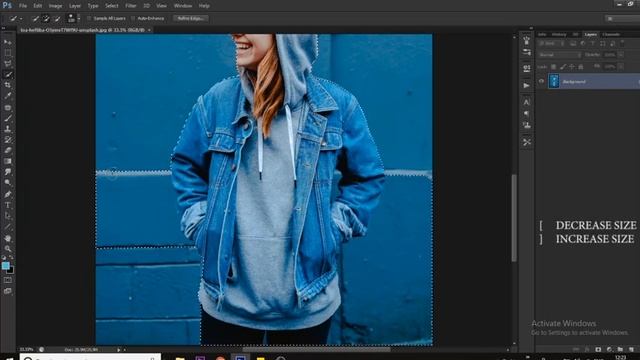This screenshot has width=640, height=360.
Task: Select the Rectangular Marquee tool
Action: [x=8, y=53]
